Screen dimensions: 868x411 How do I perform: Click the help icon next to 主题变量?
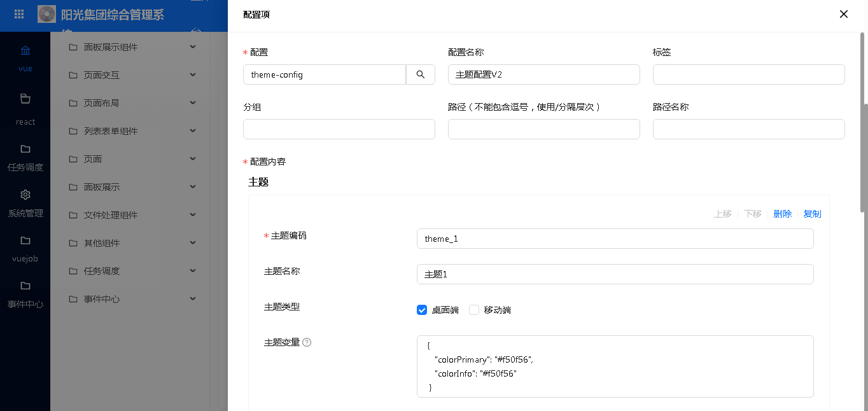point(307,342)
